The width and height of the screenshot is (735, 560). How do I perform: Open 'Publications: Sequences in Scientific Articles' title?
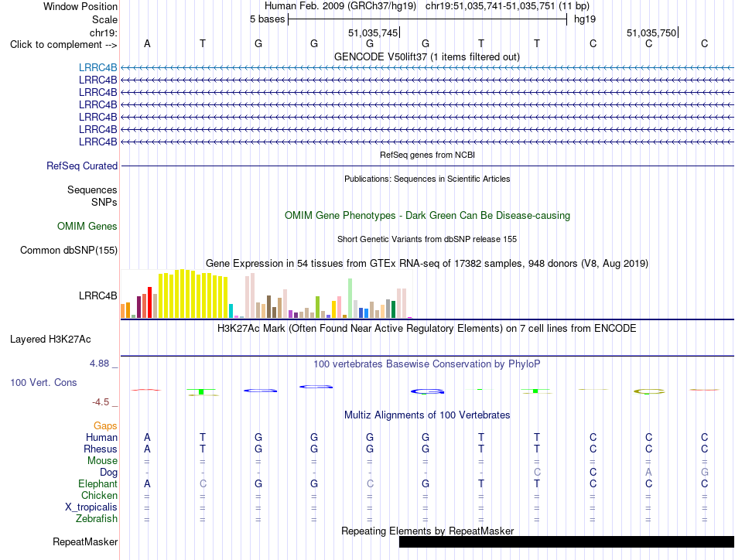(427, 179)
